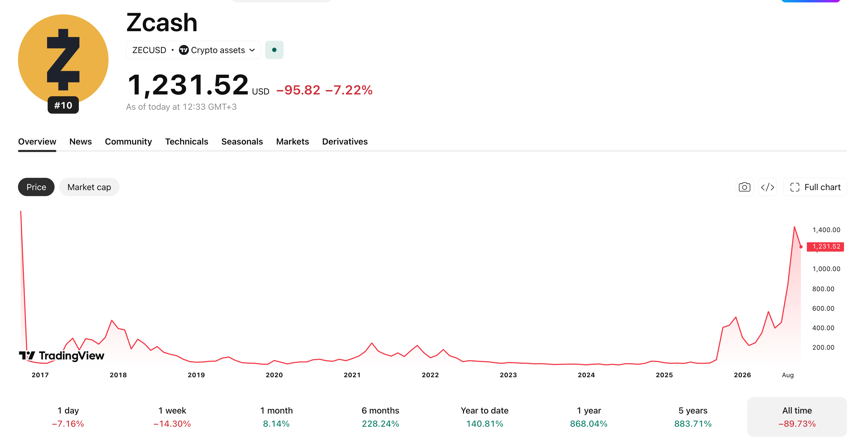Select the All time range
868x445 pixels.
(x=797, y=417)
